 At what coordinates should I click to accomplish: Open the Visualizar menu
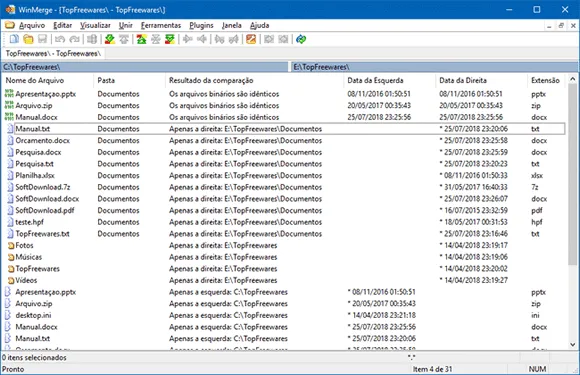(x=95, y=25)
